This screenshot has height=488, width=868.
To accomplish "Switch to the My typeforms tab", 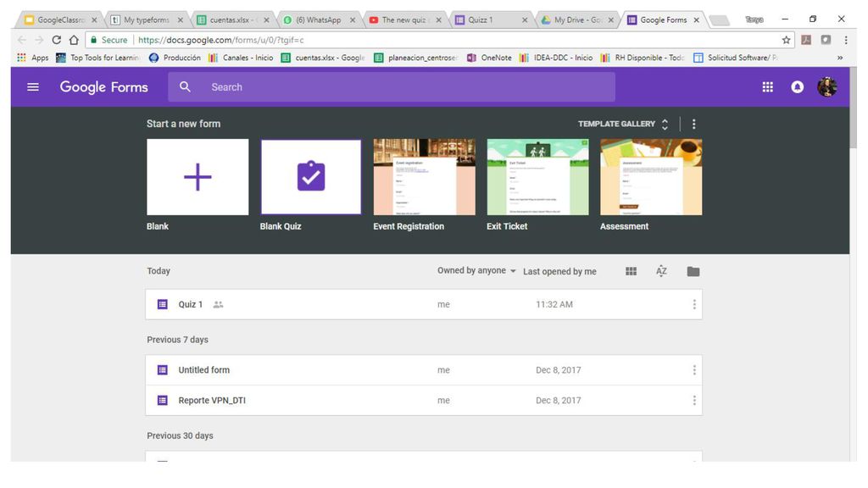I will click(146, 20).
